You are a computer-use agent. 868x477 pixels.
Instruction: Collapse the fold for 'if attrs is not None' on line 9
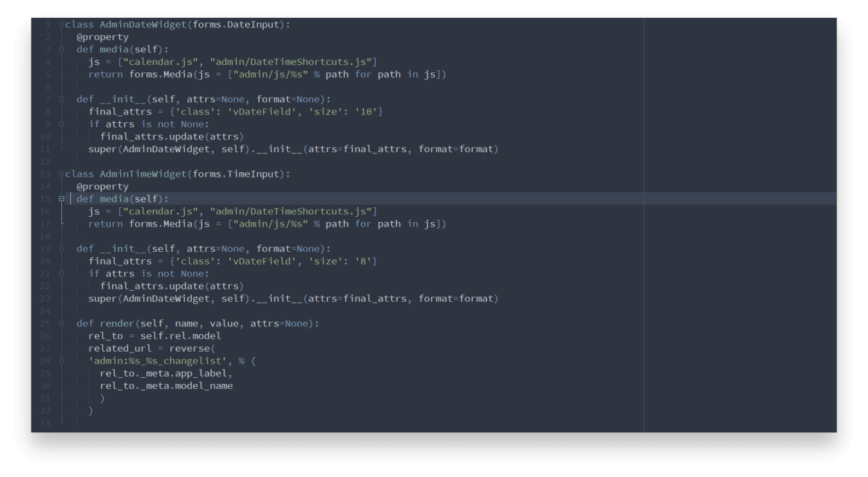click(x=60, y=124)
